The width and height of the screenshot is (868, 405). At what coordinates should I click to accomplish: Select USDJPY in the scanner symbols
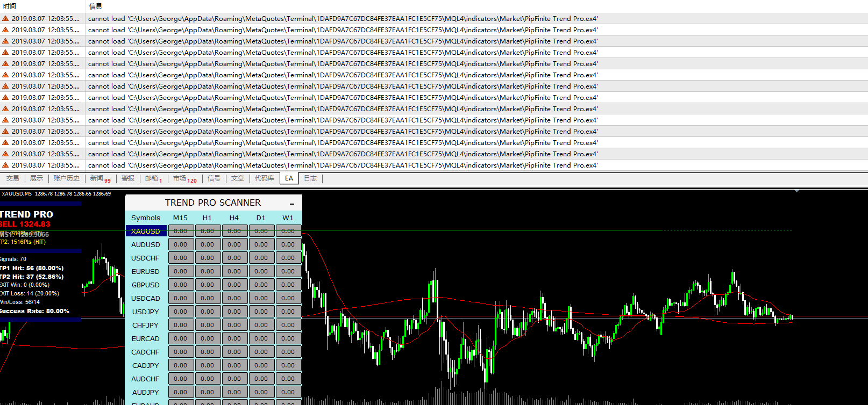click(146, 312)
